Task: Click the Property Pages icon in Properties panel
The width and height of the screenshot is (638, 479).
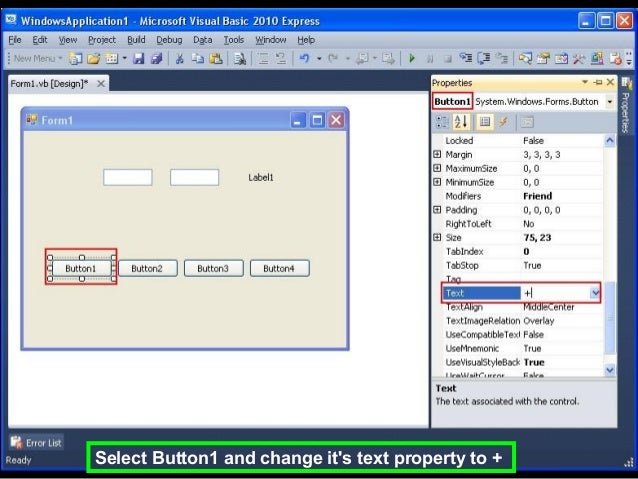Action: point(527,122)
